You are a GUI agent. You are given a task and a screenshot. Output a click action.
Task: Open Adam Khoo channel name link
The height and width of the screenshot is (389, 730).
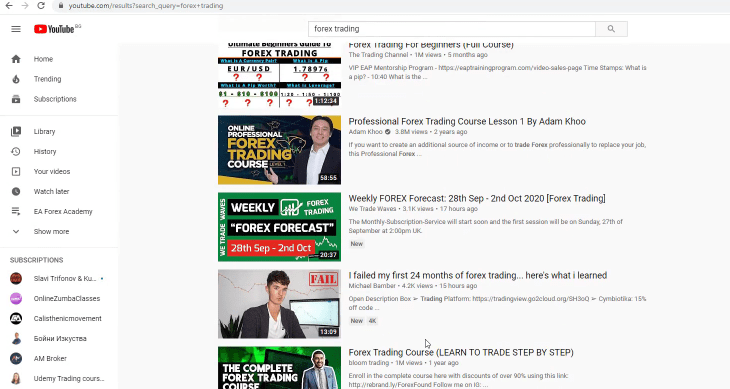coord(365,132)
